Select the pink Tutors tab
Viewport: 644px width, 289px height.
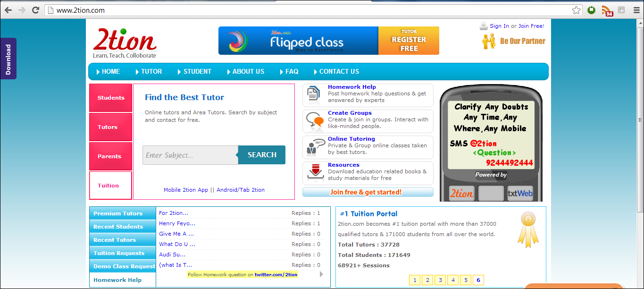pos(111,127)
